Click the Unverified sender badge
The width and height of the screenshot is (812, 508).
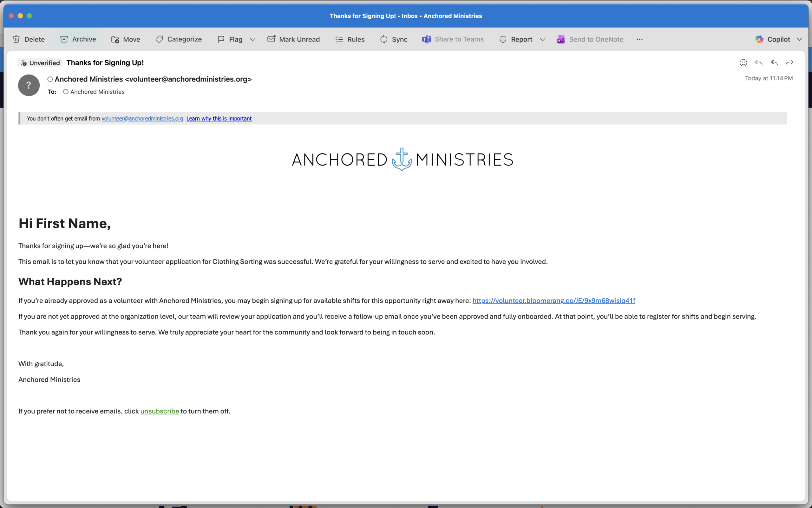coord(40,63)
